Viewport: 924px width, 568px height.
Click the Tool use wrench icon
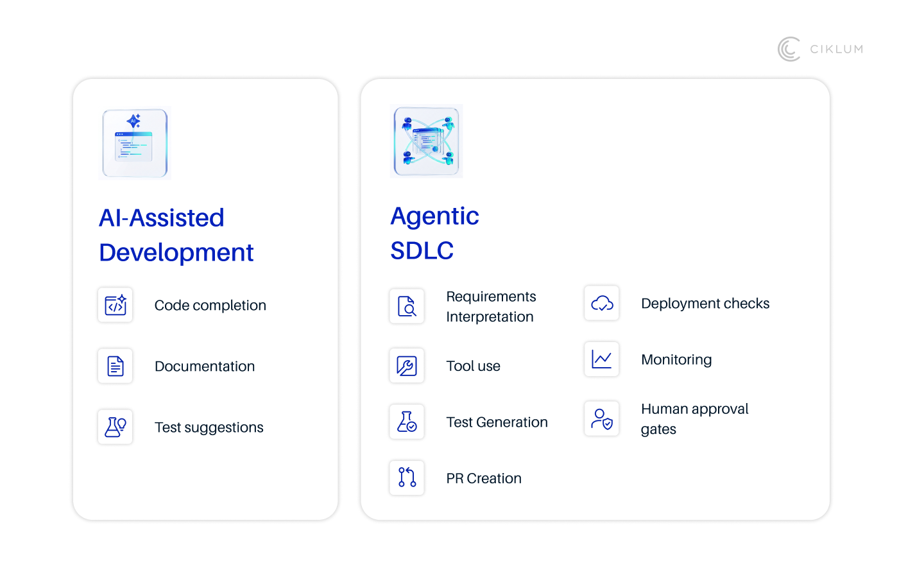point(407,366)
